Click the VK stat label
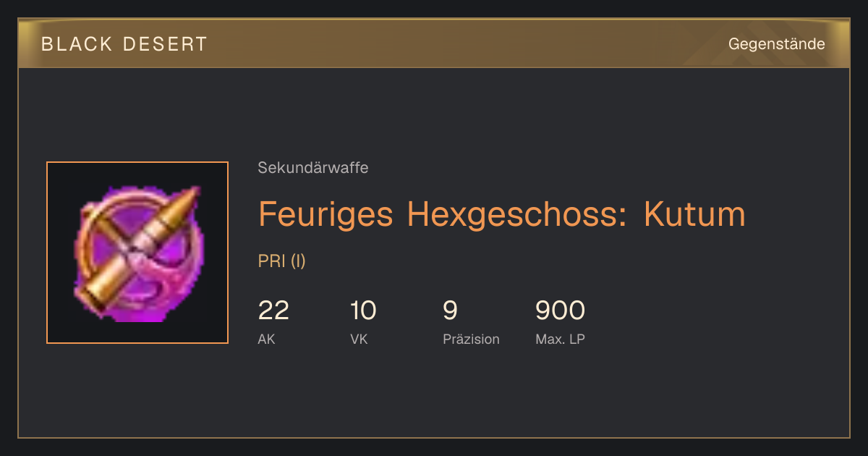The image size is (868, 456). pos(359,339)
